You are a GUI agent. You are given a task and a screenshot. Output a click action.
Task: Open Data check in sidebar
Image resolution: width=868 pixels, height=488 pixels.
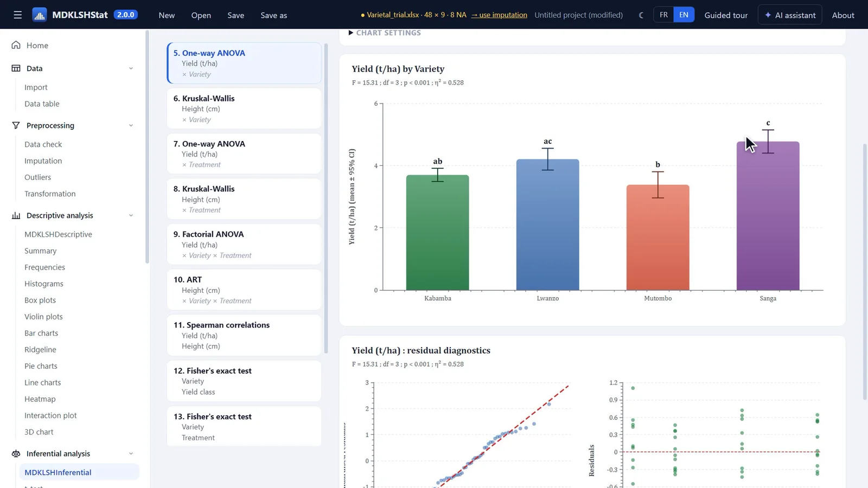(43, 144)
